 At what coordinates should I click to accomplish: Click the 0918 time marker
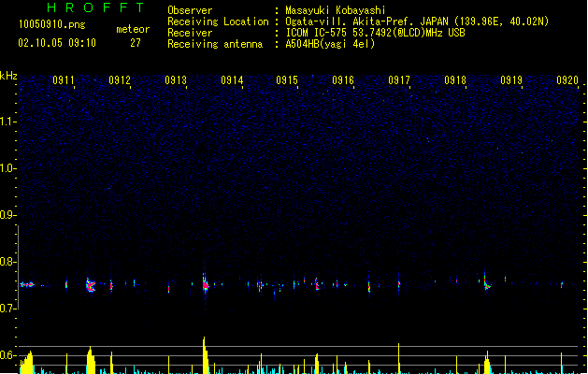pyautogui.click(x=455, y=80)
